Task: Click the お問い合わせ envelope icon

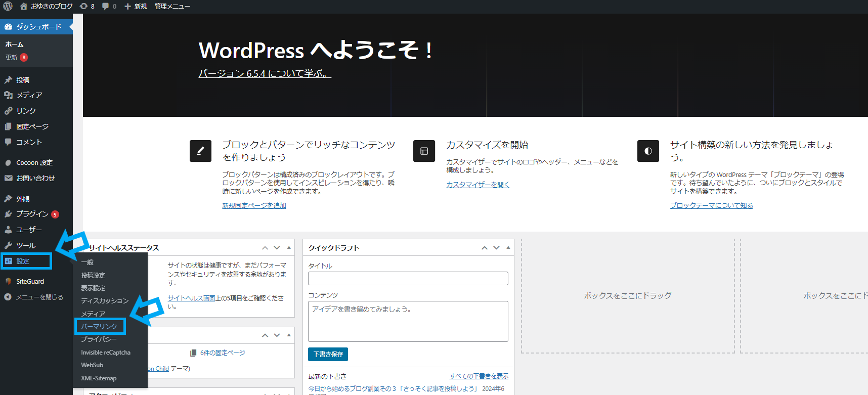Action: 8,178
